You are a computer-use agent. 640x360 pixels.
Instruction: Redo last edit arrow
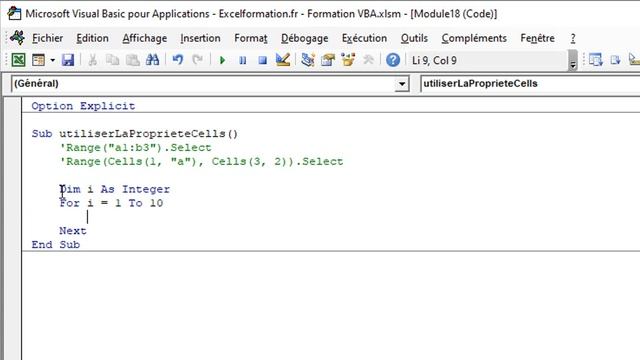[x=198, y=60]
